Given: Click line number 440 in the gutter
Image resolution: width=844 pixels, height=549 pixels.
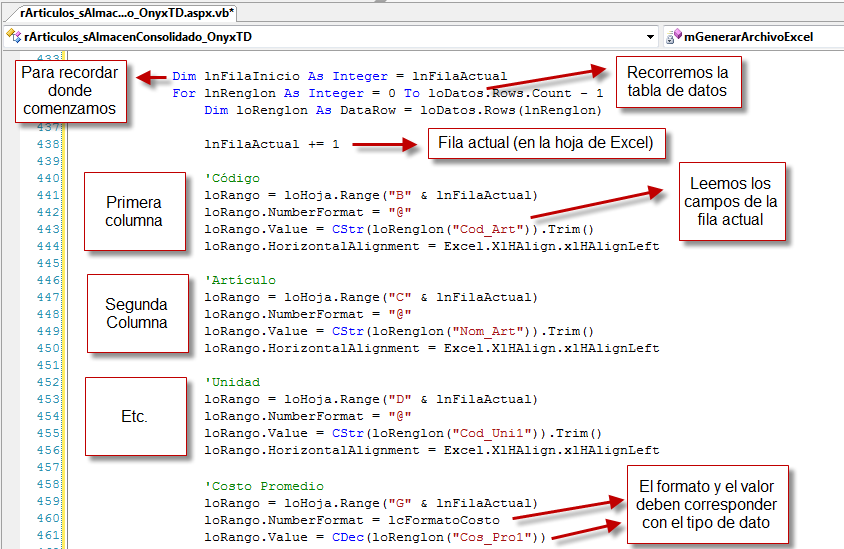Looking at the screenshot, I should pos(48,178).
